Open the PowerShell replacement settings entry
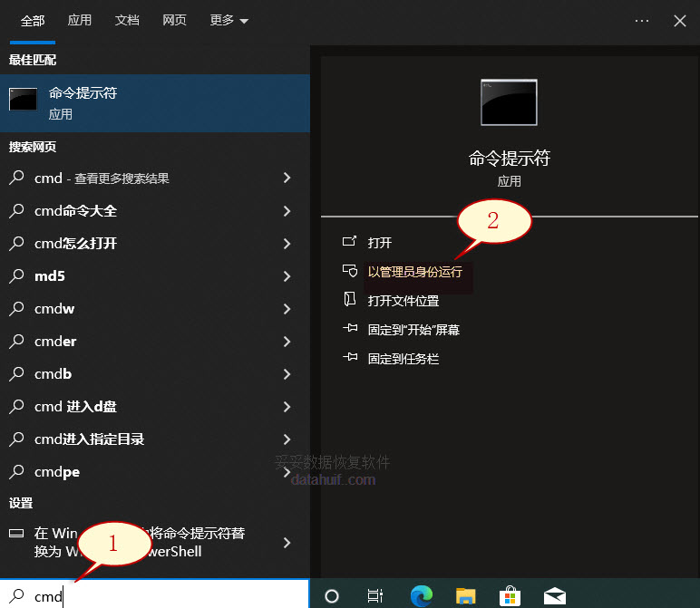 [155, 542]
